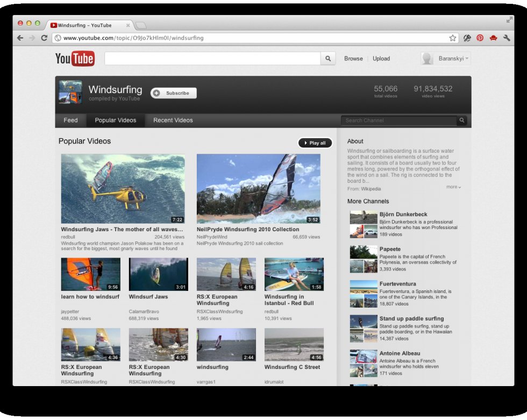Click the YouTube search magnifier button
527x420 pixels.
click(328, 59)
